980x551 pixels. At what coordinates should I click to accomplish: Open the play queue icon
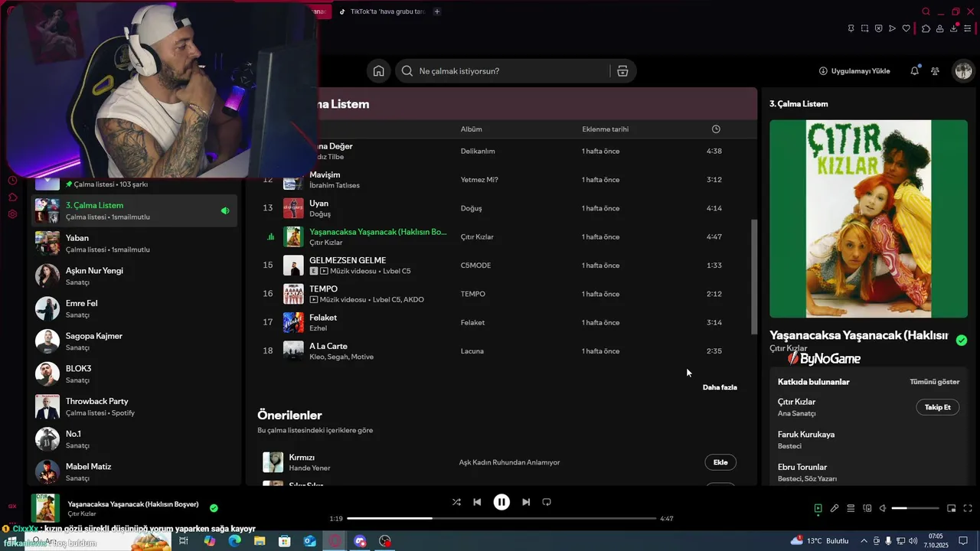851,508
